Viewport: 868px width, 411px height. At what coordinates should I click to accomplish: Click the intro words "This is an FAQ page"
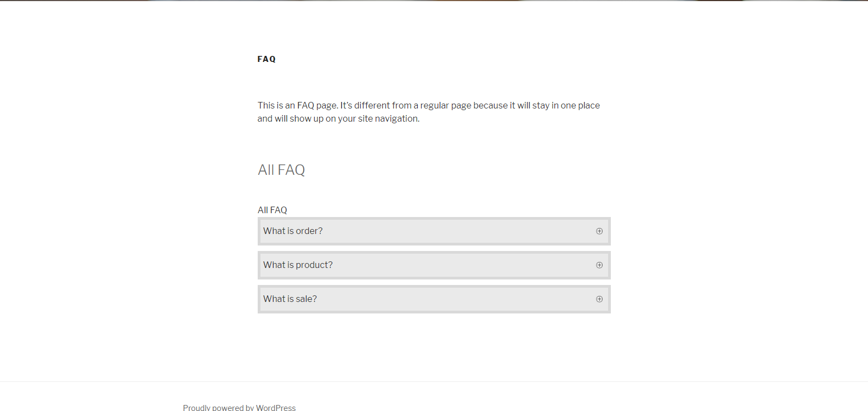(297, 106)
